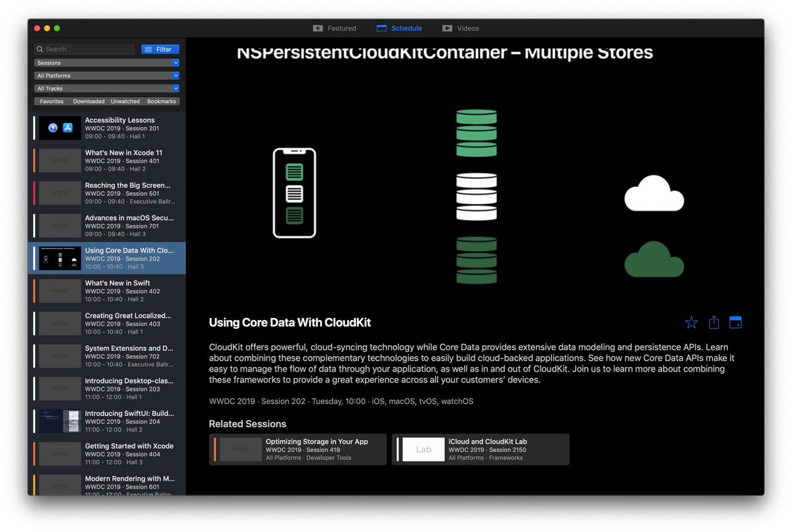
Task: Click the Core Data CloudKit row thumbnail
Action: pos(60,258)
